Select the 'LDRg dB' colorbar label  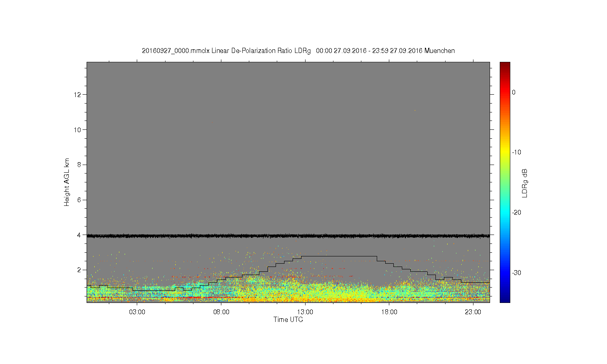[525, 183]
